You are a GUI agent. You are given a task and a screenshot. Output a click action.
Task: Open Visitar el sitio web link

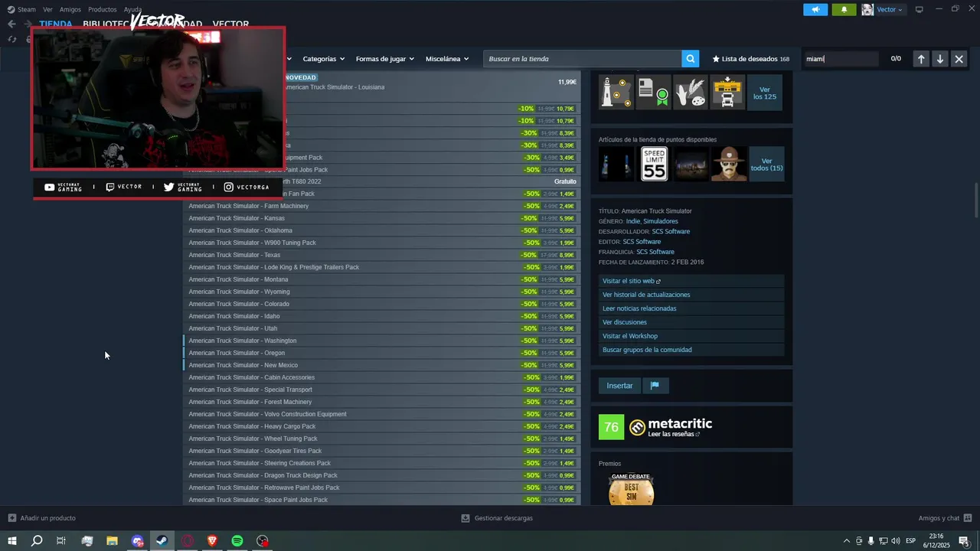pyautogui.click(x=691, y=281)
